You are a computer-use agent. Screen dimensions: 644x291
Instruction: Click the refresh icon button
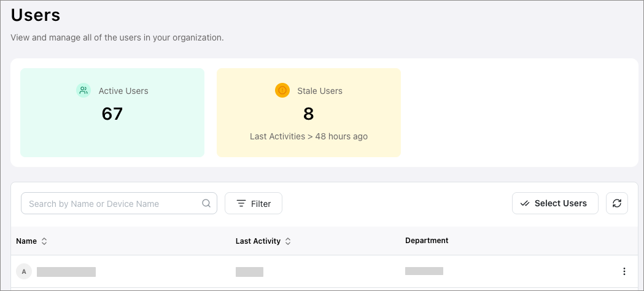tap(616, 203)
